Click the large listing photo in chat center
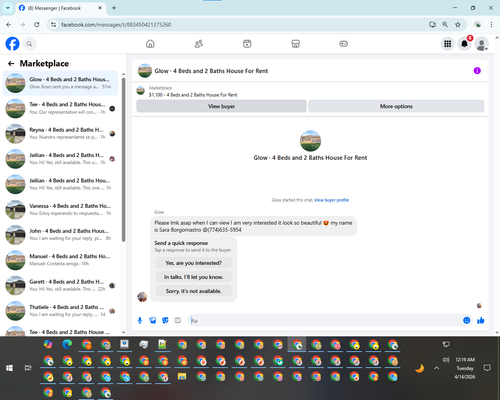This screenshot has height=400, width=500. [310, 141]
